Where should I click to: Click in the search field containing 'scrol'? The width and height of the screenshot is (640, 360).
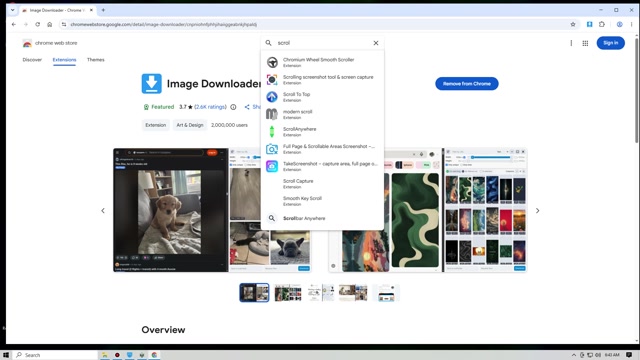[x=322, y=43]
